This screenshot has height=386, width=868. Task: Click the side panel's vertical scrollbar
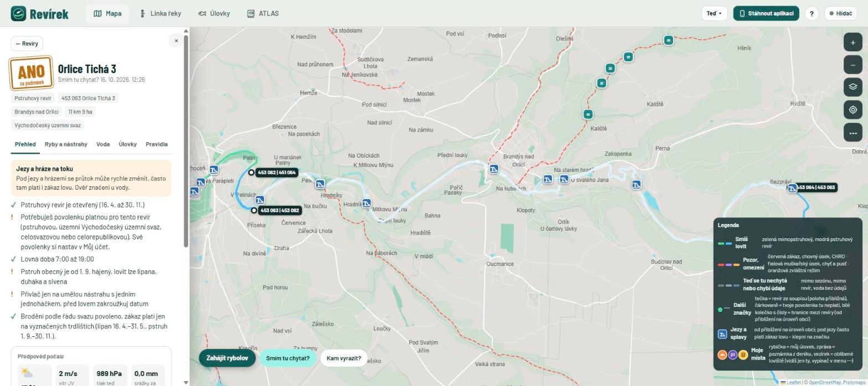(x=186, y=141)
